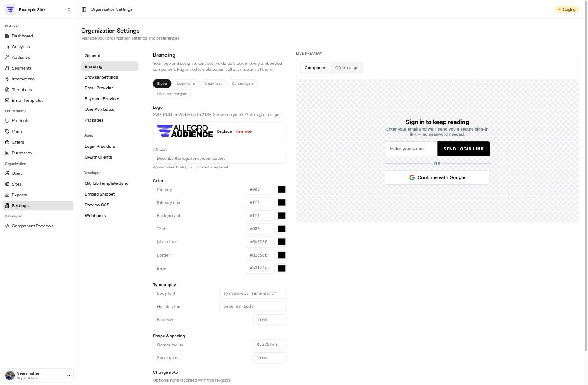The height and width of the screenshot is (385, 588).
Task: Click the Continue with Google button
Action: click(x=437, y=177)
